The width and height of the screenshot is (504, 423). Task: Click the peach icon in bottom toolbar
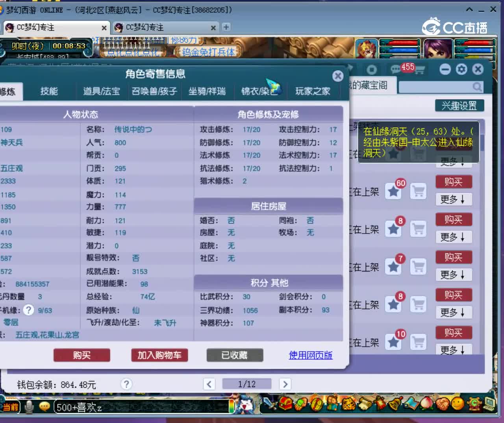pyautogui.click(x=427, y=404)
